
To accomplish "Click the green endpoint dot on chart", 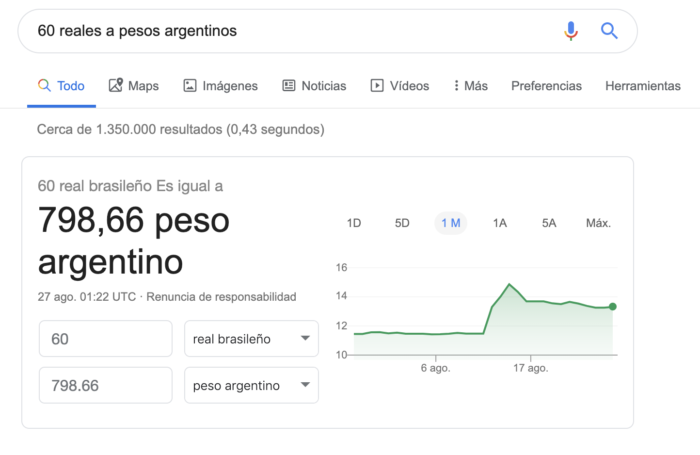I will 612,307.
